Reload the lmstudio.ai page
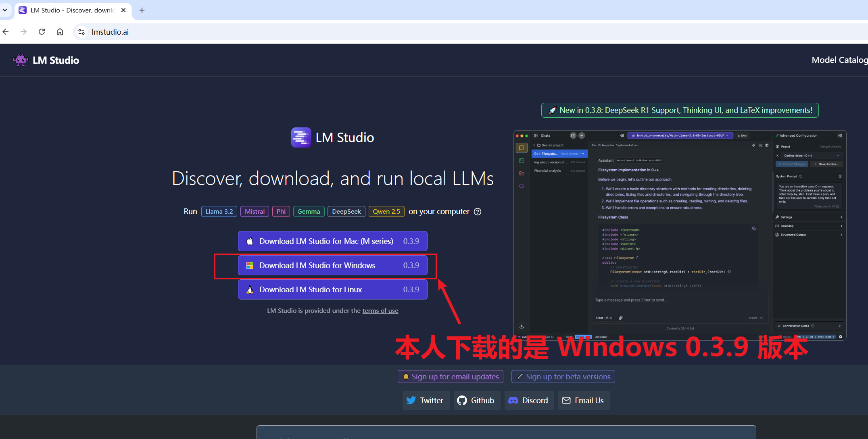 pyautogui.click(x=42, y=32)
